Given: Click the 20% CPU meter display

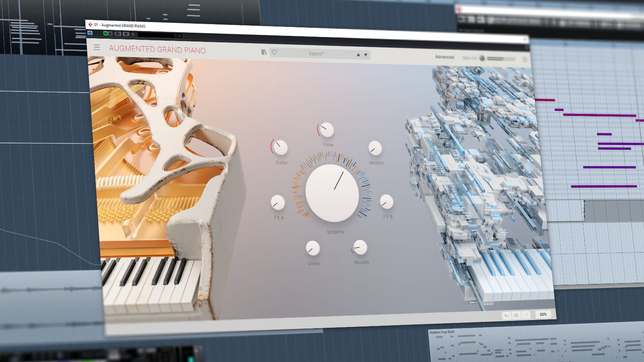Looking at the screenshot, I should (x=543, y=314).
